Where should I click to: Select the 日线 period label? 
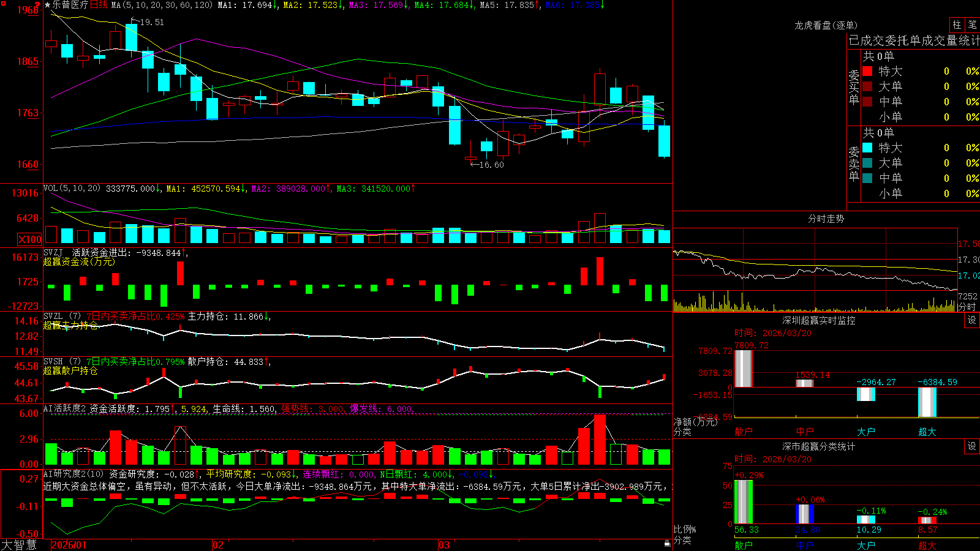coord(99,5)
